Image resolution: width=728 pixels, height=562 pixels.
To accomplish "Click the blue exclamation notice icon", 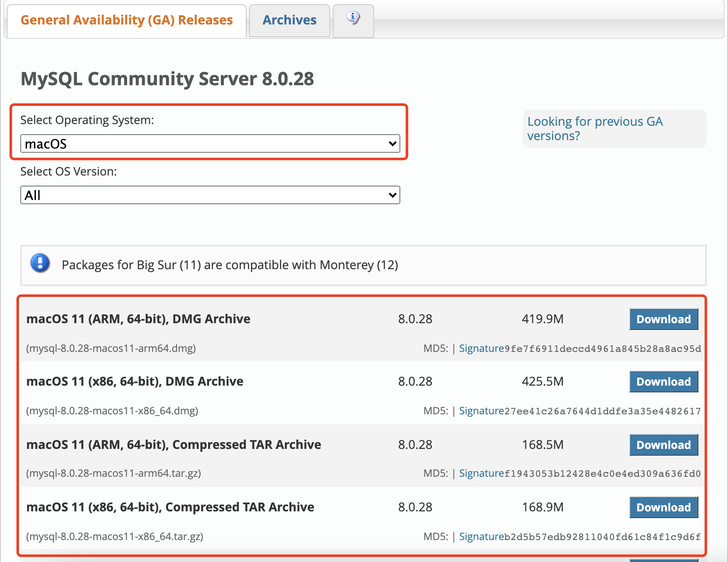I will (x=40, y=263).
